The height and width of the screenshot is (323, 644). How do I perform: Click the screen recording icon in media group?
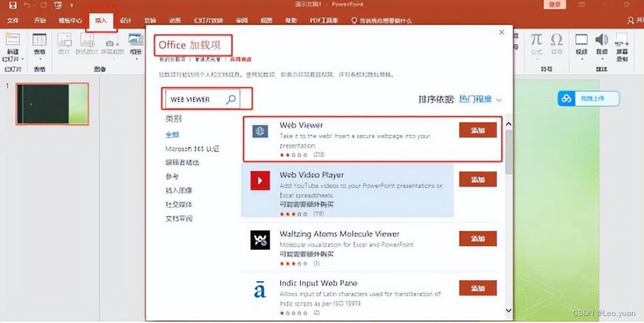click(622, 39)
